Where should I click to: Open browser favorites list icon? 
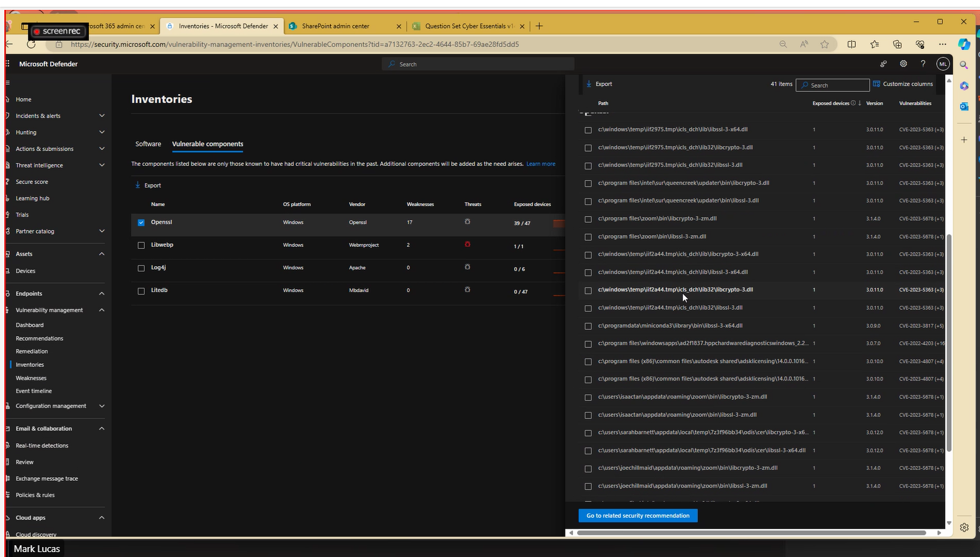coord(874,44)
